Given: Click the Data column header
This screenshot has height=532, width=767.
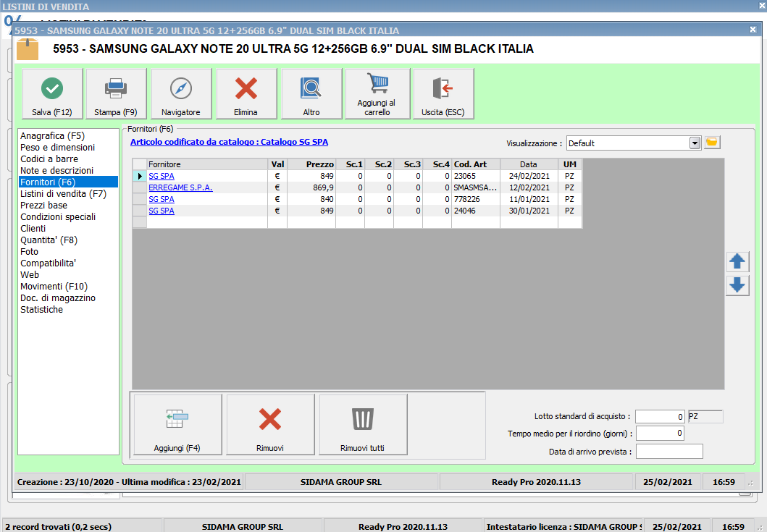Looking at the screenshot, I should coord(529,164).
